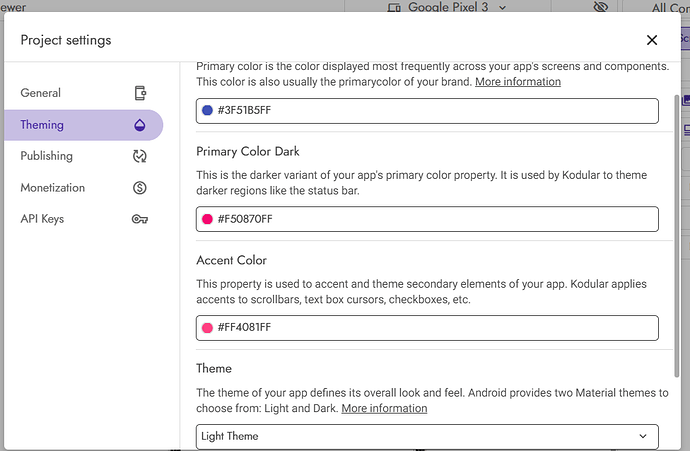
Task: Click the Accent Color pink swatch
Action: tap(208, 328)
